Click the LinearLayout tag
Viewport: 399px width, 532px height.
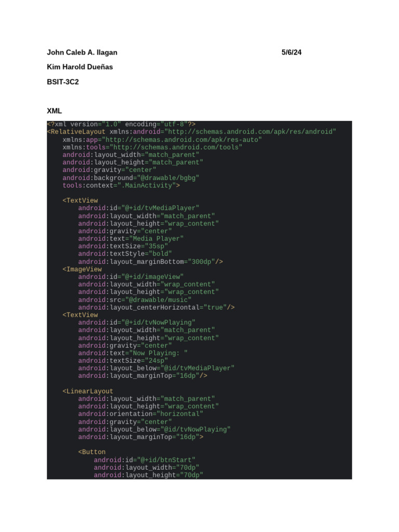click(88, 391)
